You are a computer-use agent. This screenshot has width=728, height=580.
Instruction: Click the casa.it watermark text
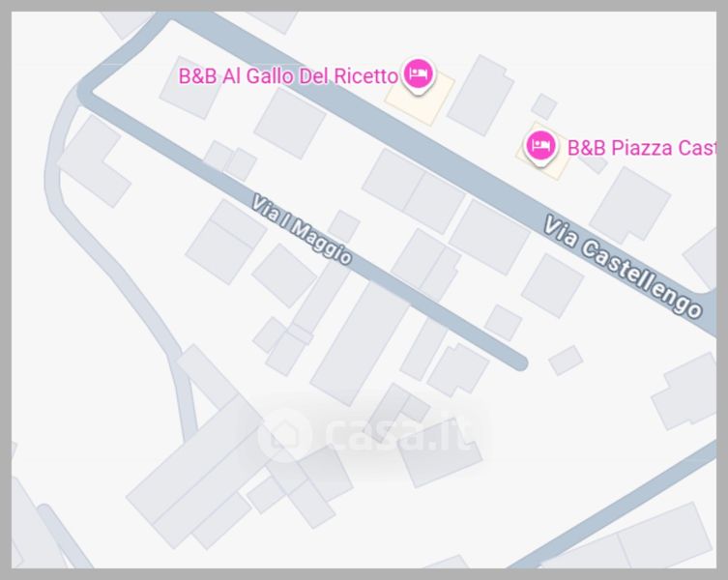tap(399, 434)
